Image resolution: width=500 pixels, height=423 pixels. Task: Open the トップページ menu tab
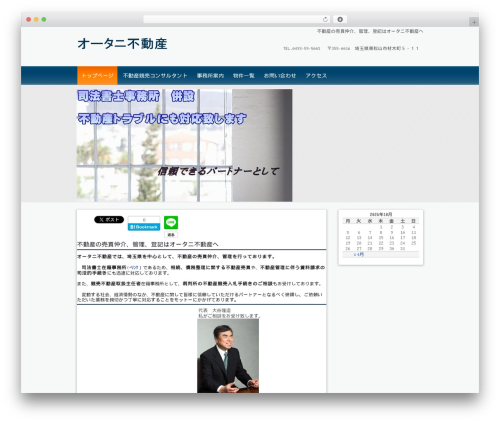[97, 76]
